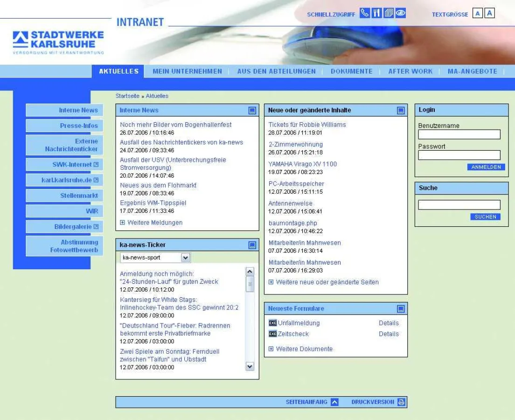Click inside the Benutzername input field
515x420 pixels.
(x=459, y=134)
